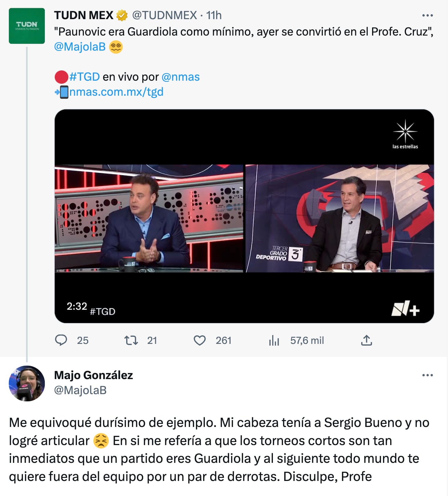Click the share upload icon

click(x=366, y=340)
